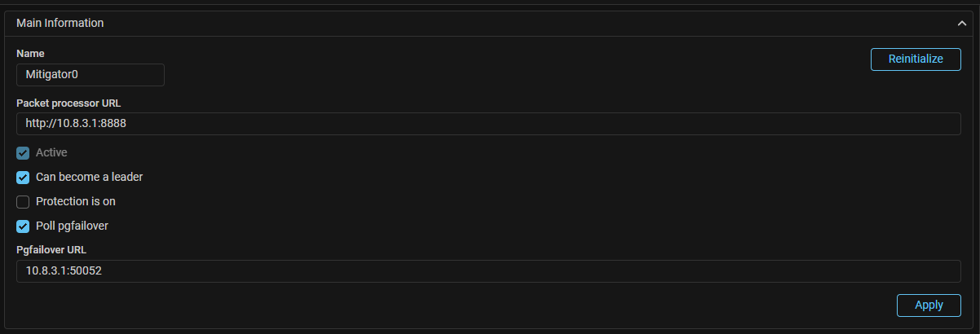Enable the Protection is on checkbox

[x=23, y=202]
